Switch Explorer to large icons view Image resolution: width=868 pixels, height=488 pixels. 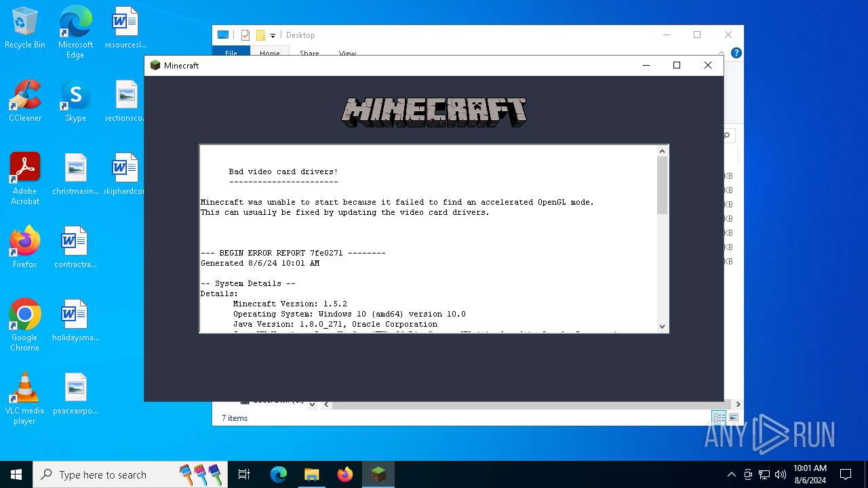point(733,418)
